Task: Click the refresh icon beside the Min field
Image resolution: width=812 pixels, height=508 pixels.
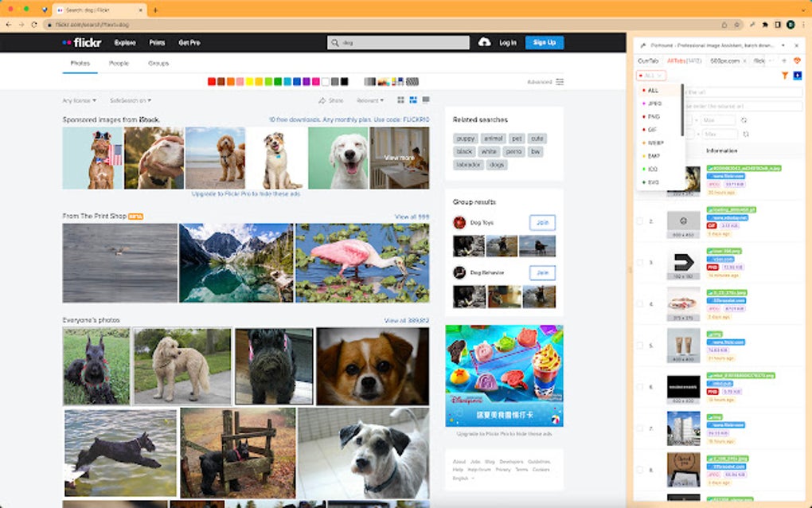Action: [x=743, y=121]
